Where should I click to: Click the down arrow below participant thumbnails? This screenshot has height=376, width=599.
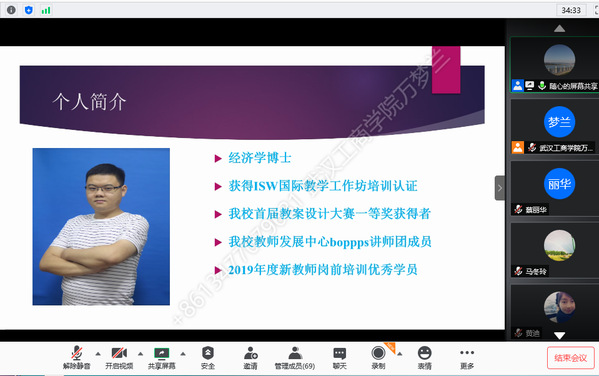point(559,335)
